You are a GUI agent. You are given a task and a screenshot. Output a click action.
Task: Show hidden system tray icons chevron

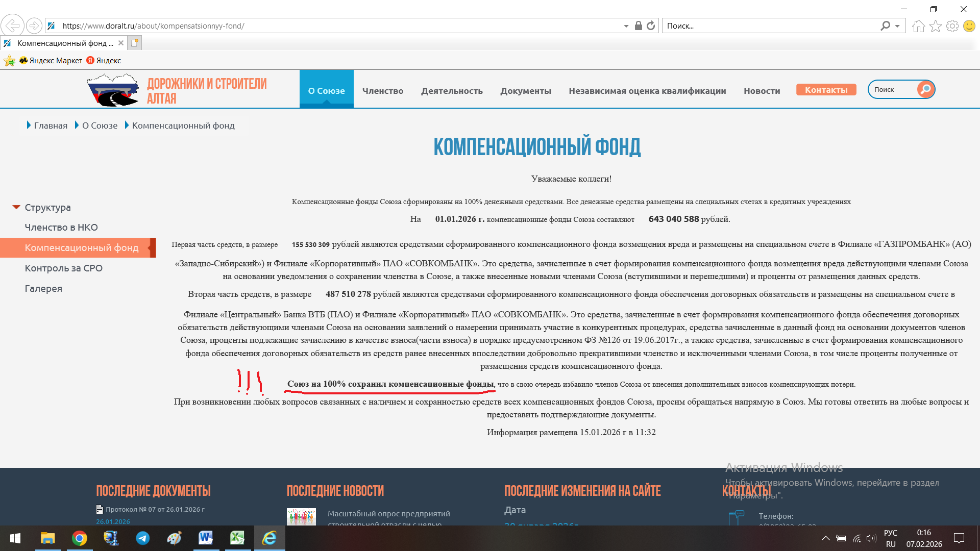coord(825,538)
